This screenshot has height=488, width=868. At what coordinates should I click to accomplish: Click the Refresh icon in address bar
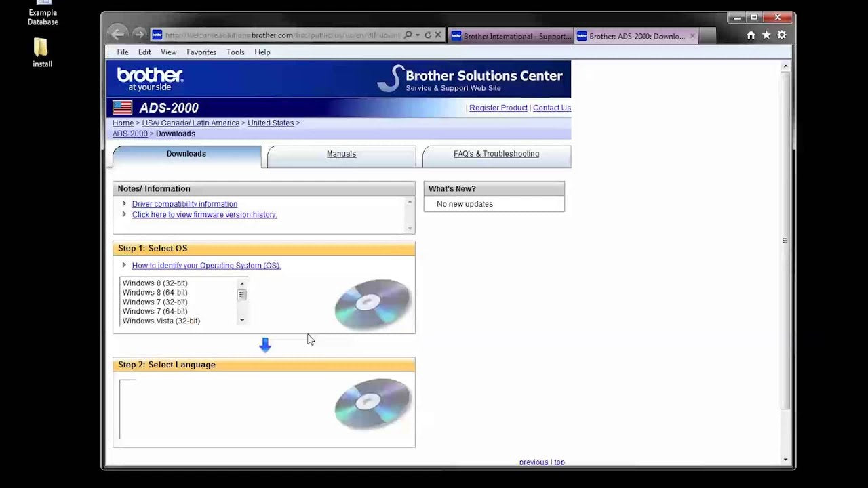coord(428,35)
